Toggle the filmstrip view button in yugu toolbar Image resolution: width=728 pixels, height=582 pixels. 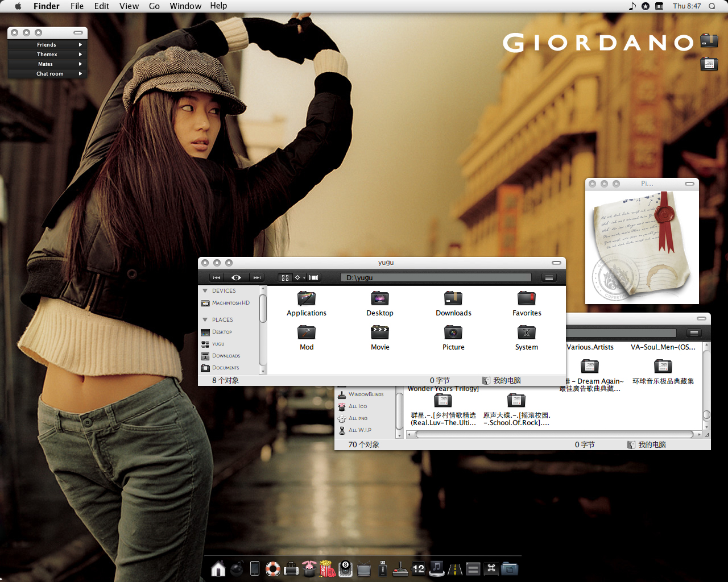pyautogui.click(x=313, y=277)
